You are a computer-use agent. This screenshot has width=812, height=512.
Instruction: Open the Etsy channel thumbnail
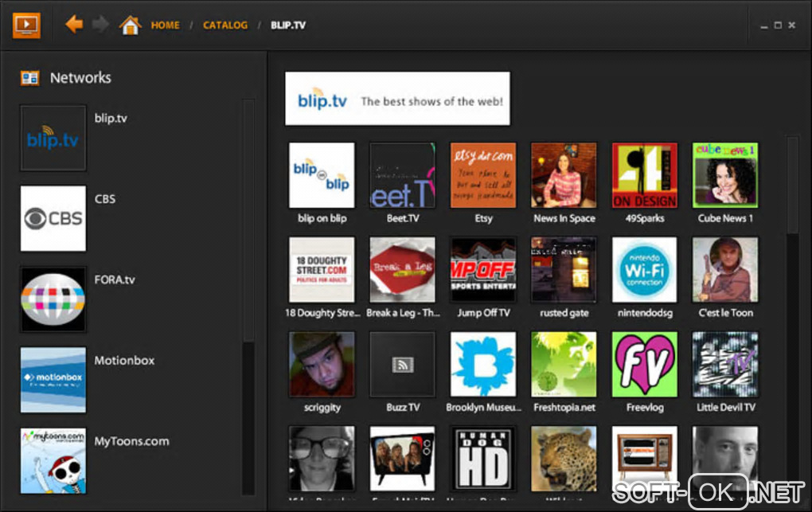[x=483, y=175]
